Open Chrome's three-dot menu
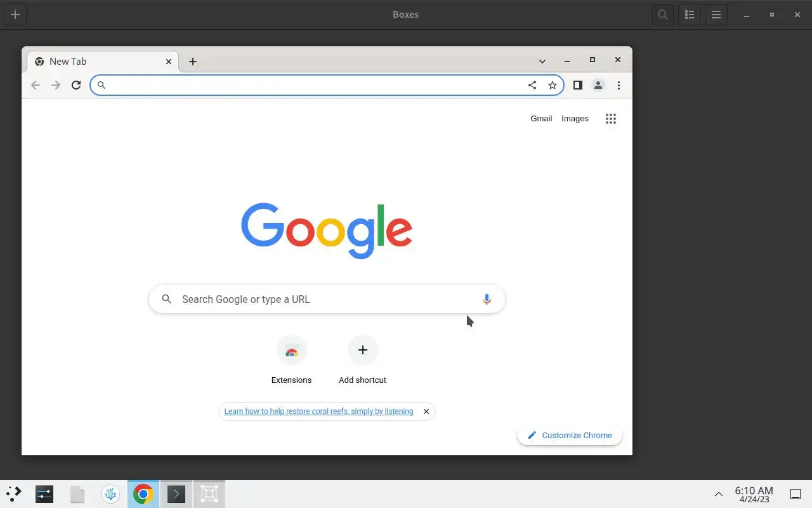The width and height of the screenshot is (812, 508). coord(619,85)
